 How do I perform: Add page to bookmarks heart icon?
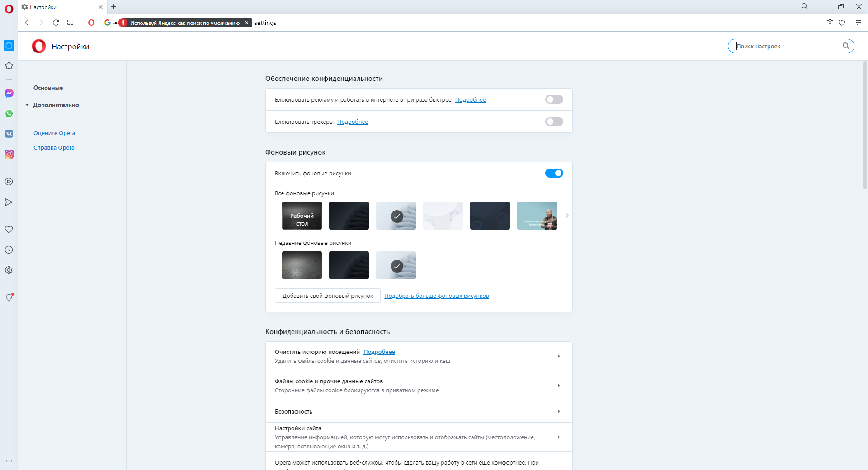click(842, 23)
